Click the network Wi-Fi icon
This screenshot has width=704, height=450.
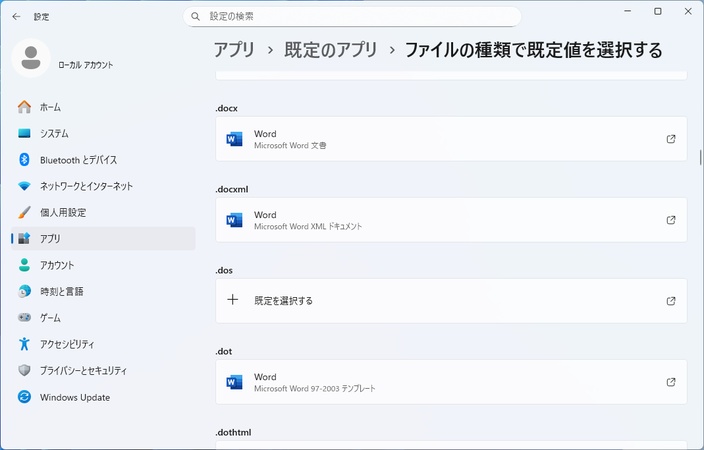tap(24, 186)
